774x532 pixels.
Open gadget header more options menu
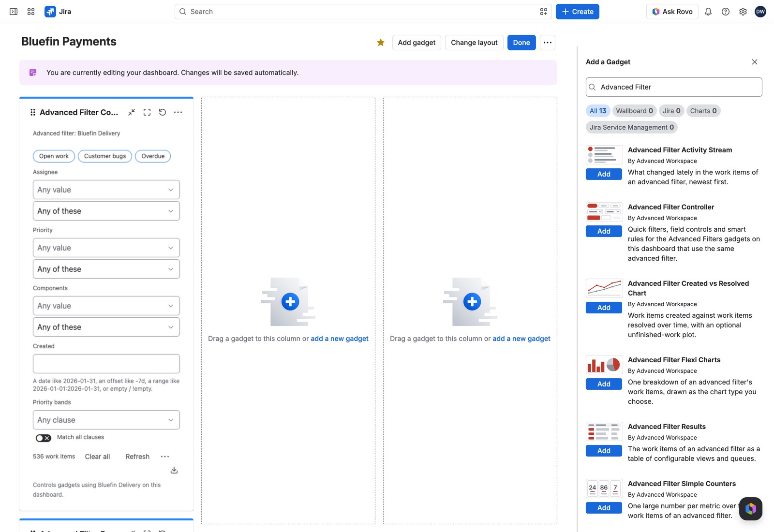178,112
